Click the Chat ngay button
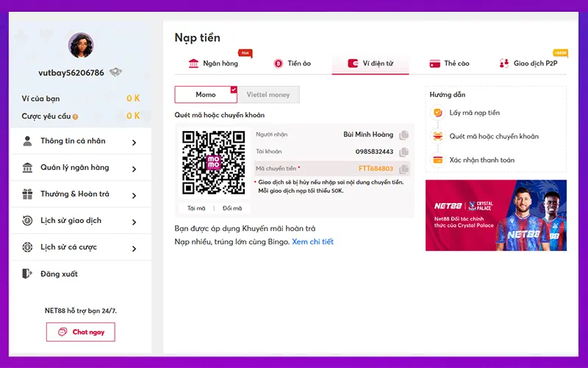 point(81,332)
